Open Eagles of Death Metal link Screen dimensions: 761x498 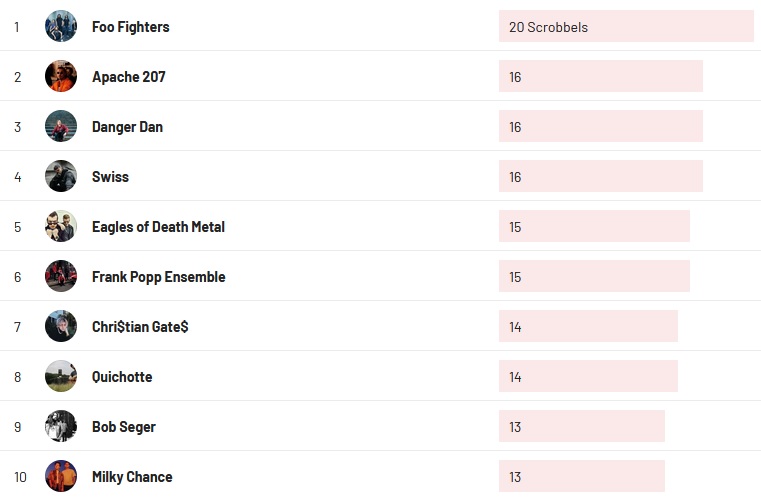pyautogui.click(x=158, y=227)
